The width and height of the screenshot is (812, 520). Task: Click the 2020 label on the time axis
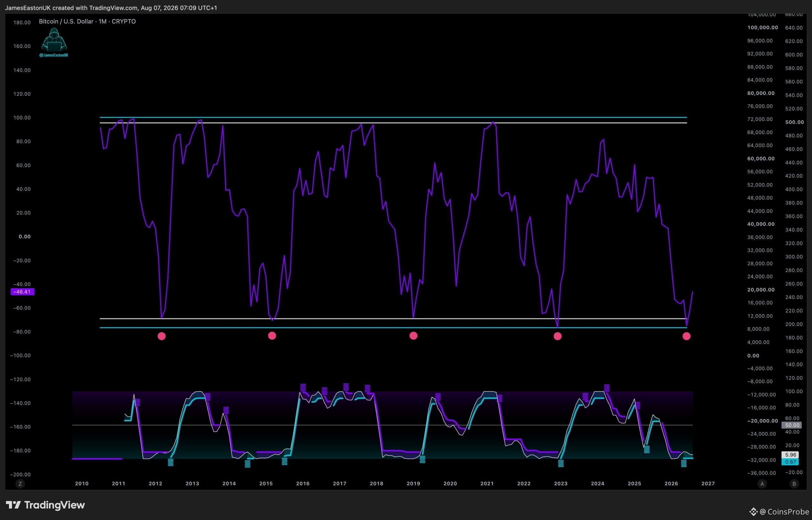(450, 484)
